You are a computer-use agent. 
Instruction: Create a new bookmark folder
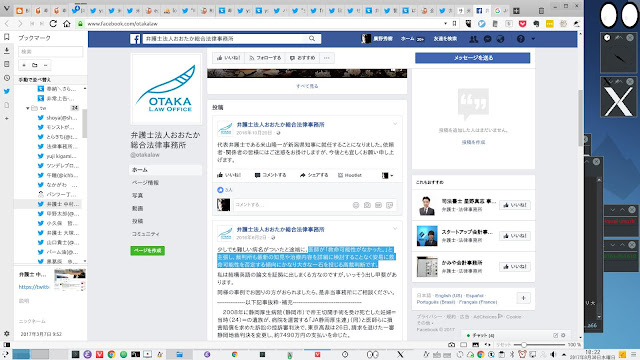pos(35,65)
